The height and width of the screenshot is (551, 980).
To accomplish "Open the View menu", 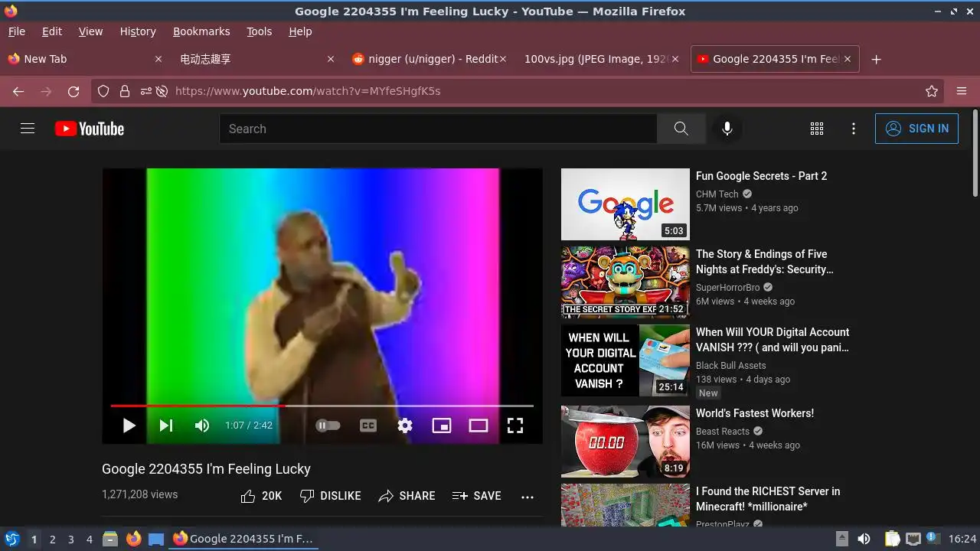I will click(x=90, y=31).
